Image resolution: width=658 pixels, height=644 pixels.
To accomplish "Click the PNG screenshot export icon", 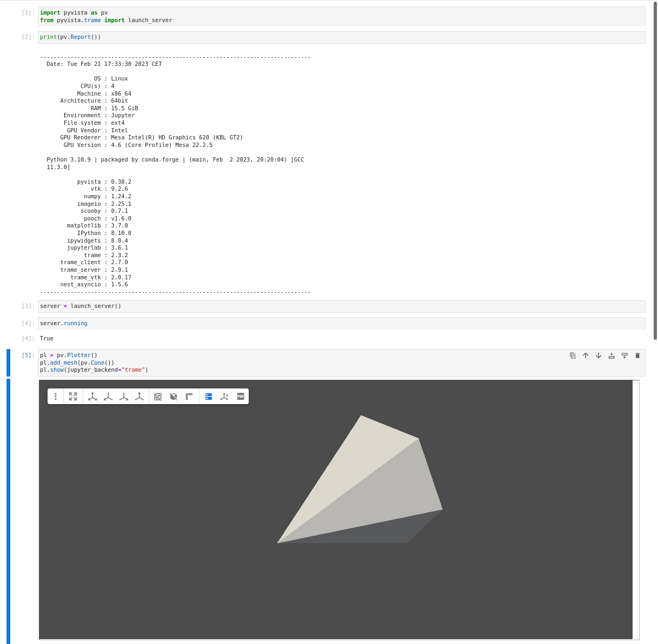I will coord(240,396).
